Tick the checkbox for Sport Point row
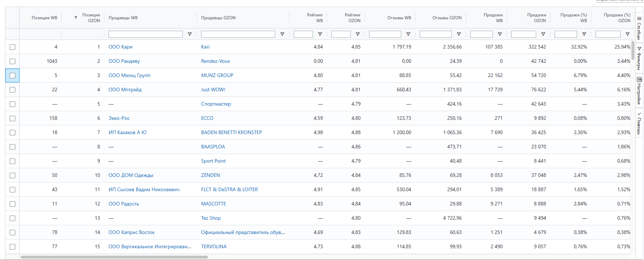This screenshot has width=644, height=260. [x=12, y=161]
